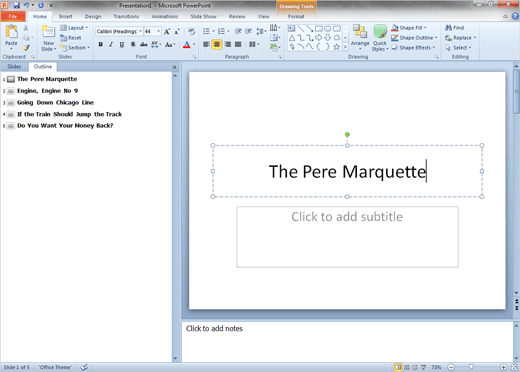This screenshot has width=520, height=372.
Task: Toggle Italic formatting
Action: point(111,44)
